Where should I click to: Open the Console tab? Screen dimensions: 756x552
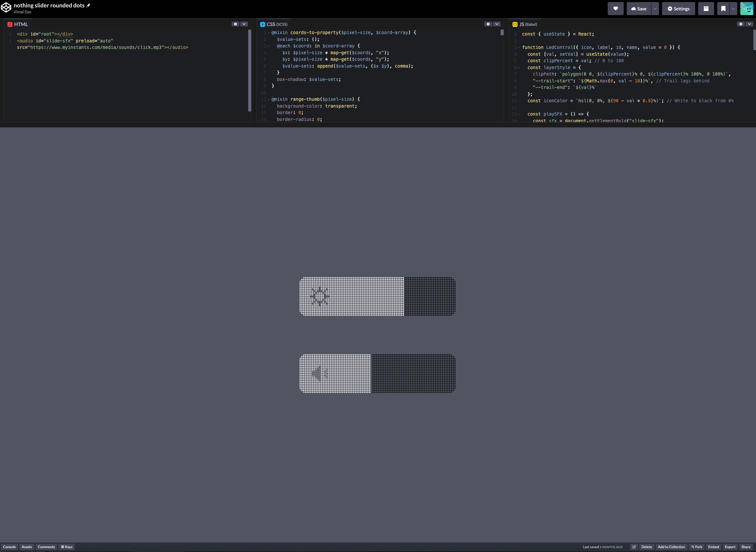(9, 547)
